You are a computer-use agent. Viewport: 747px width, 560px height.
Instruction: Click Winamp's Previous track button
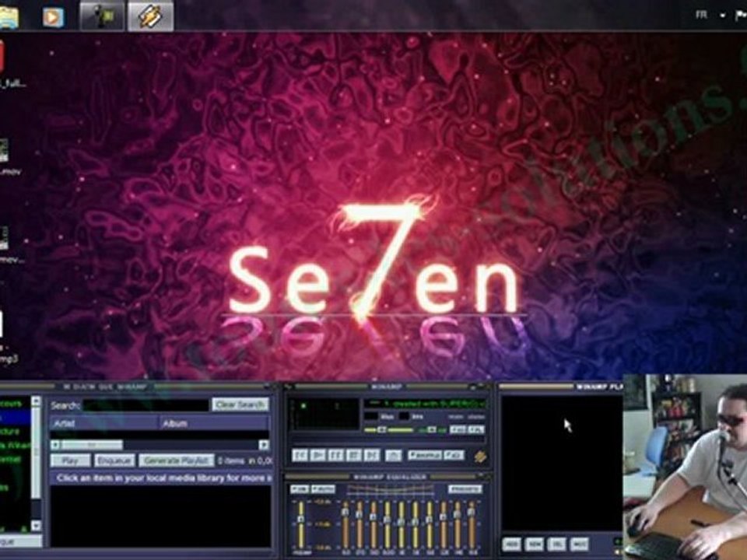pyautogui.click(x=300, y=455)
